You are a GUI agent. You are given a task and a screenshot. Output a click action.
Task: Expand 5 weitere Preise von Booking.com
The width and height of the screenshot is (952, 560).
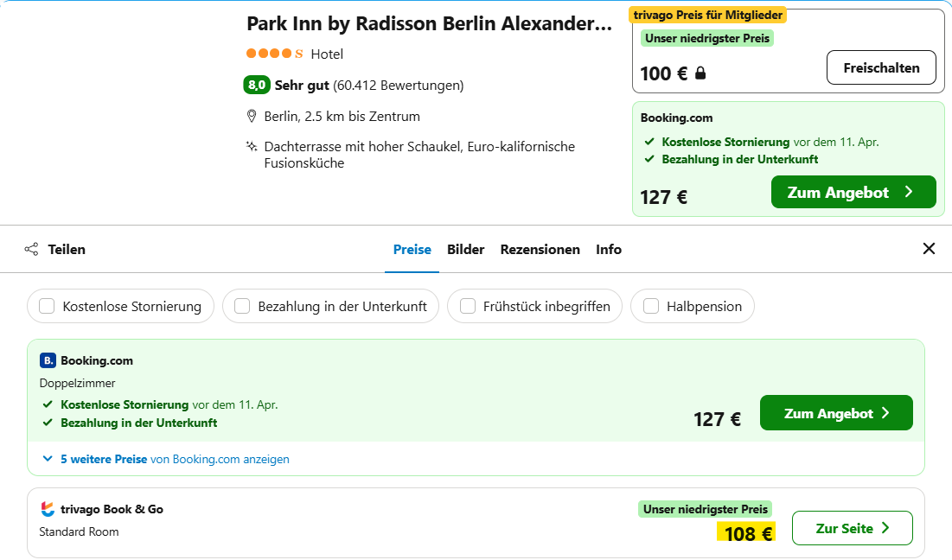163,459
